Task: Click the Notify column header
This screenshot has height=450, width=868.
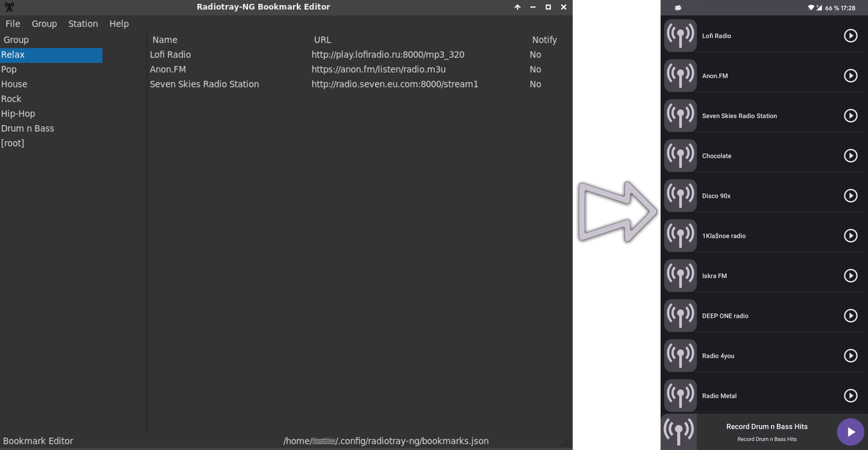Action: point(544,40)
